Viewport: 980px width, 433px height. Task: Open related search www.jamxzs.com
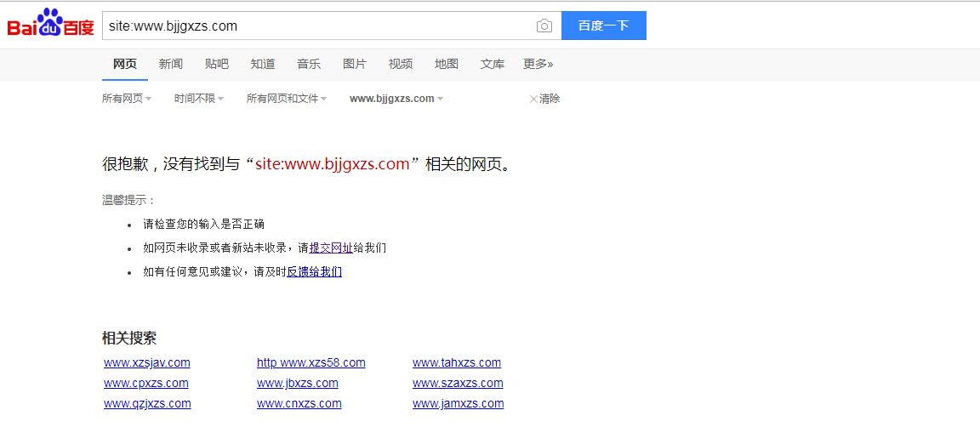[459, 403]
